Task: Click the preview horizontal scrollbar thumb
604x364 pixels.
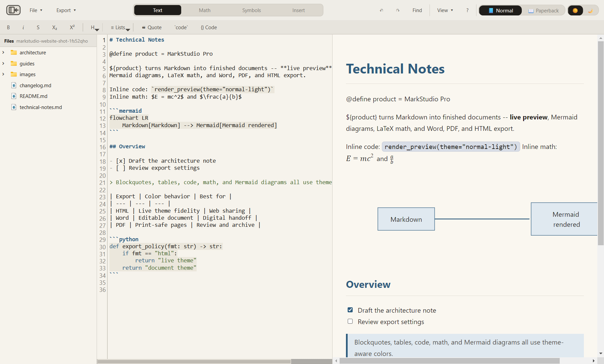Action: [450, 361]
